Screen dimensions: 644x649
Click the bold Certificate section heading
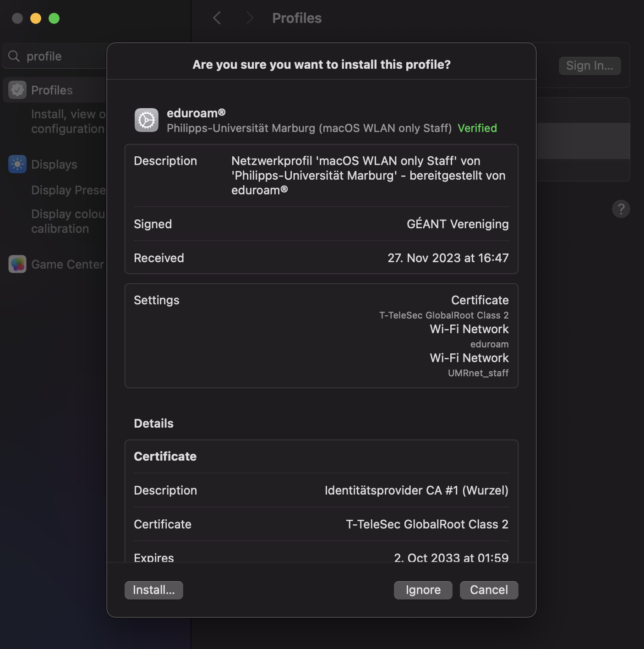[x=165, y=456]
